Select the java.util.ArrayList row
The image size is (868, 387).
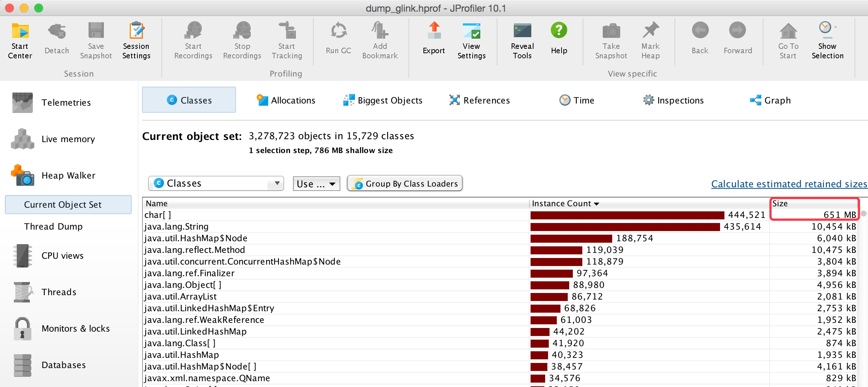click(500, 297)
